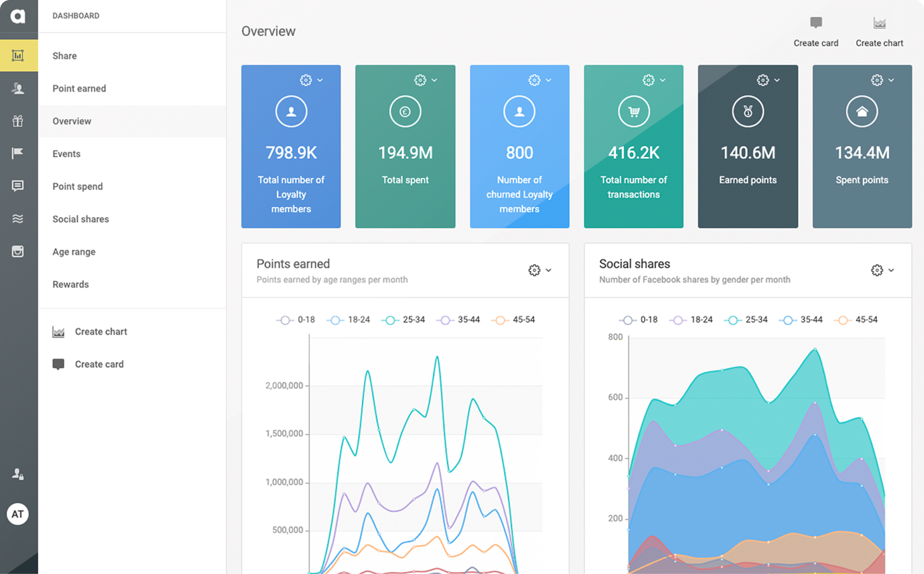
Task: Open the waves icon in sidebar
Action: coord(17,219)
